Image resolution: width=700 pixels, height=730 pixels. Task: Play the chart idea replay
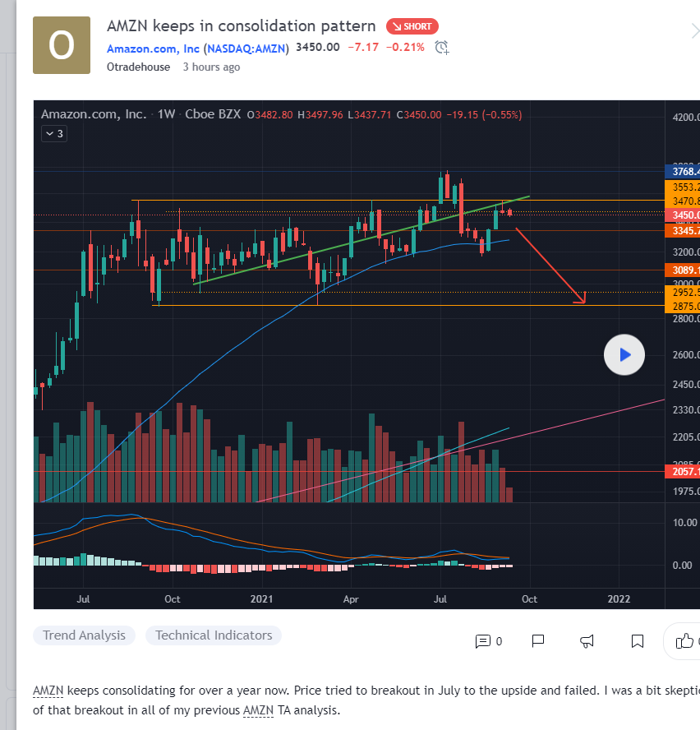coord(624,355)
